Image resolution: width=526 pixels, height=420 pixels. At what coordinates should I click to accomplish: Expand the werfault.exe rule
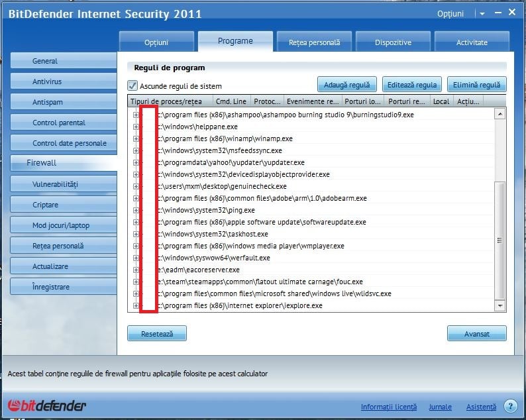coord(136,258)
